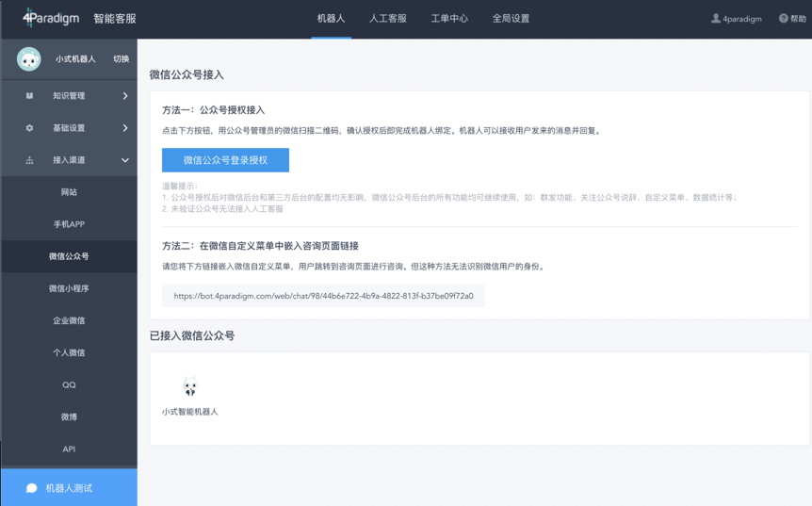812x506 pixels.
Task: Select 微博 channel in sidebar
Action: 69,416
